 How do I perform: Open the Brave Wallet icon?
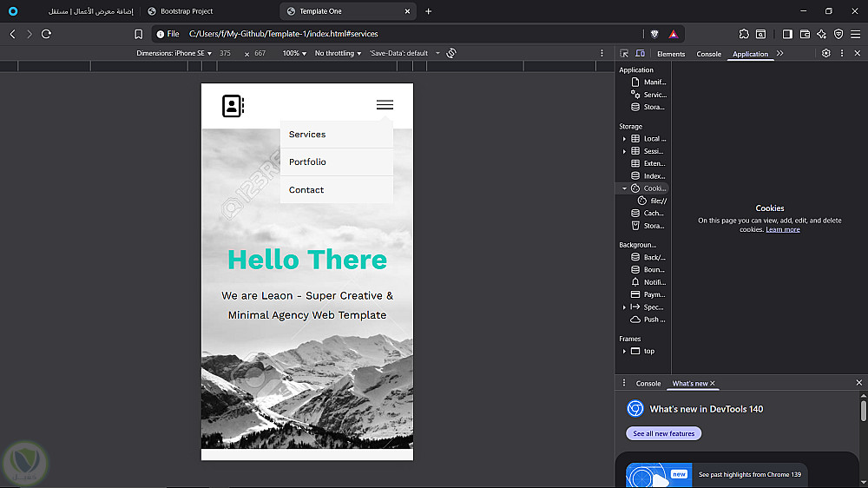(805, 34)
